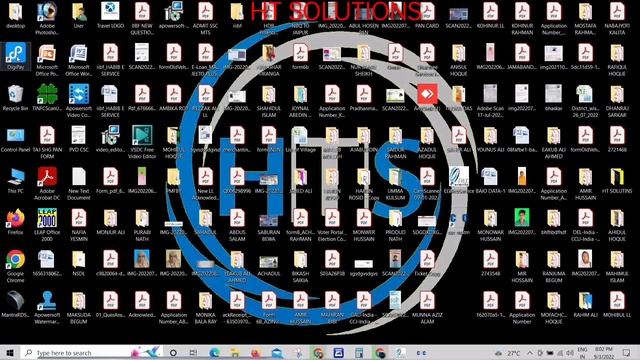Open Cortana circle on taskbar
Image resolution: width=640 pixels, height=360 pixels.
coord(173,353)
